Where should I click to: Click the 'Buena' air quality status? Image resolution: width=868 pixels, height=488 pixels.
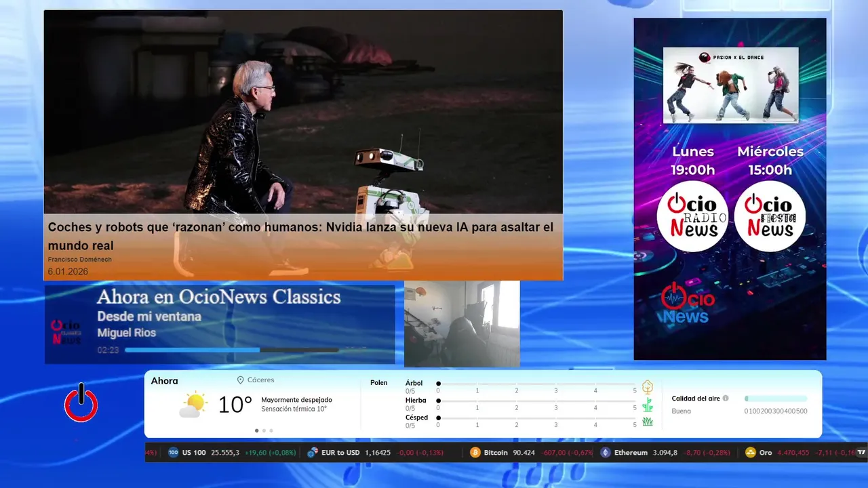682,411
